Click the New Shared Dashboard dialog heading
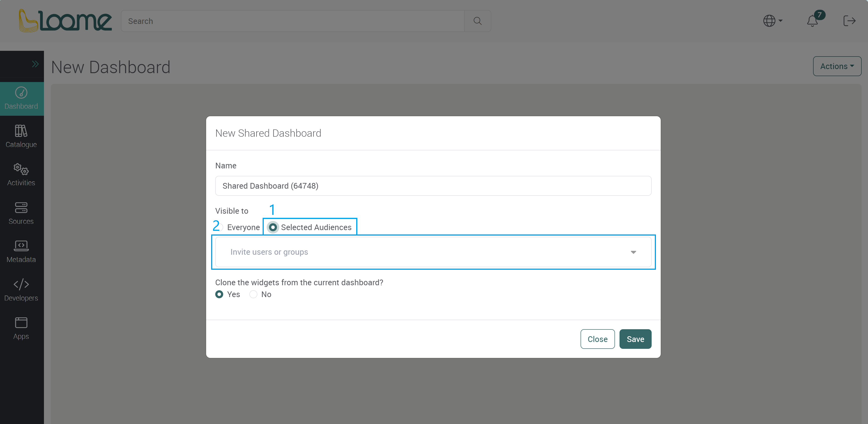This screenshot has width=868, height=424. (x=268, y=133)
